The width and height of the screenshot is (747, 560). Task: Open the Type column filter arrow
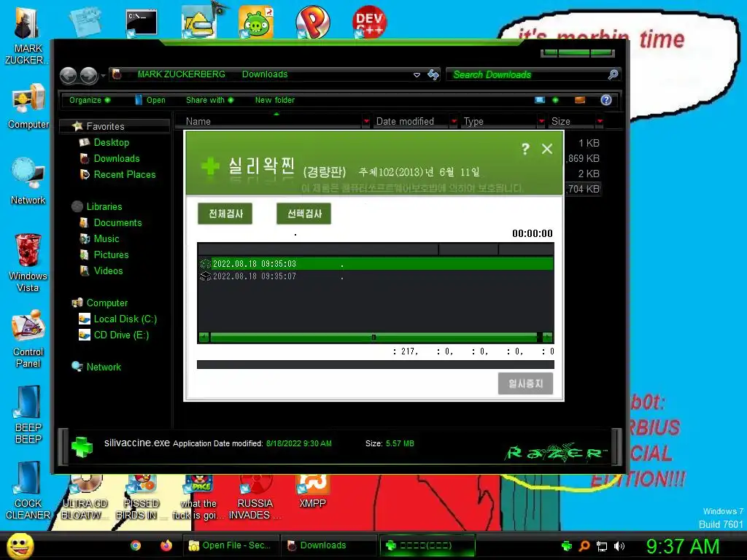541,122
